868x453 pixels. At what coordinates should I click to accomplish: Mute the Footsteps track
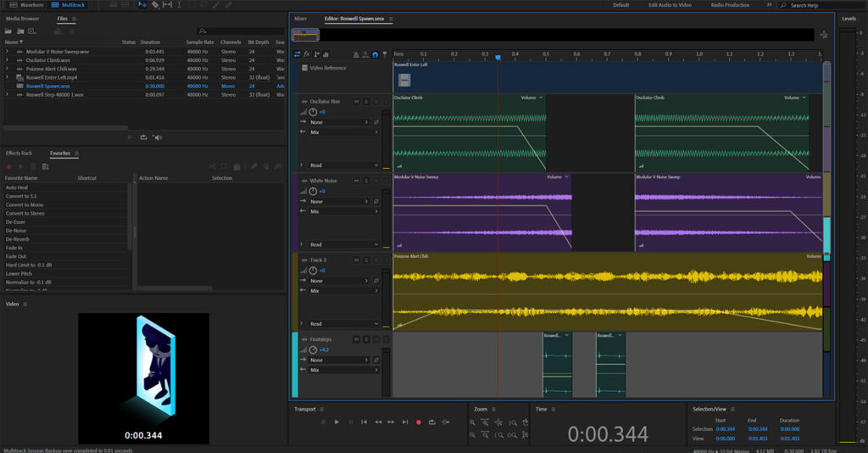click(357, 339)
